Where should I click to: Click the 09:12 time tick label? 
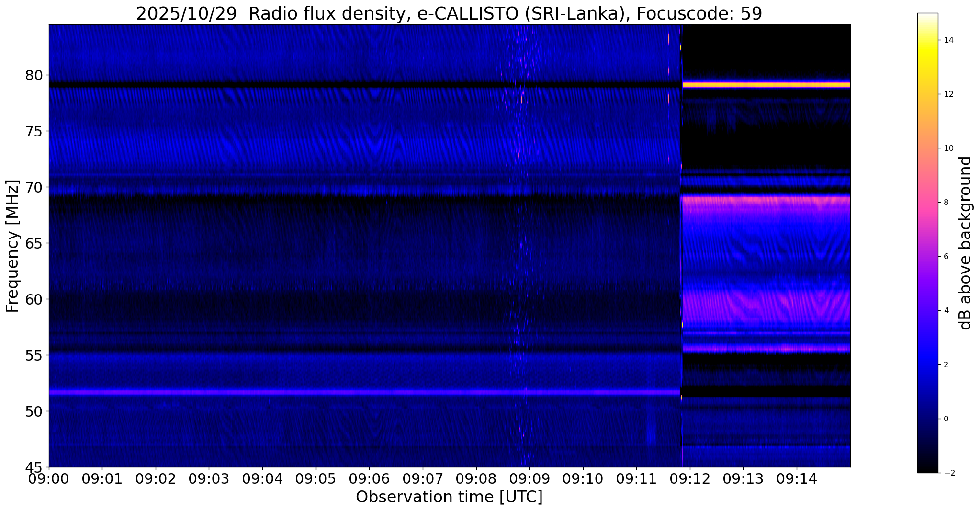point(690,478)
